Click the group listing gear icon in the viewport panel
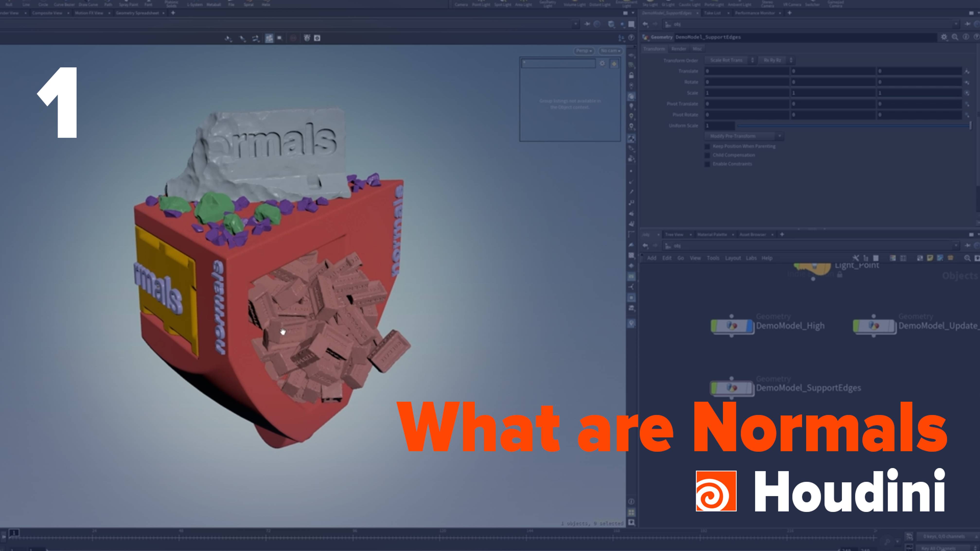 [x=602, y=64]
